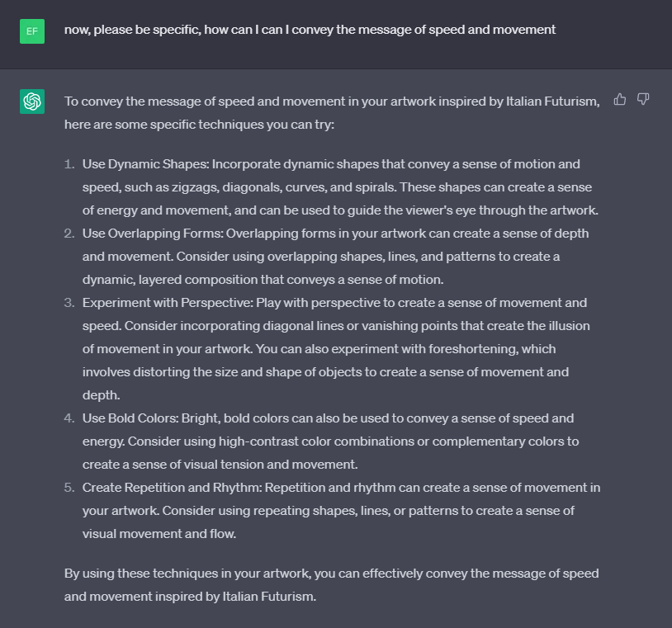The image size is (672, 628).
Task: Click the closing paragraph 'By using these techniques'
Action: (x=331, y=585)
